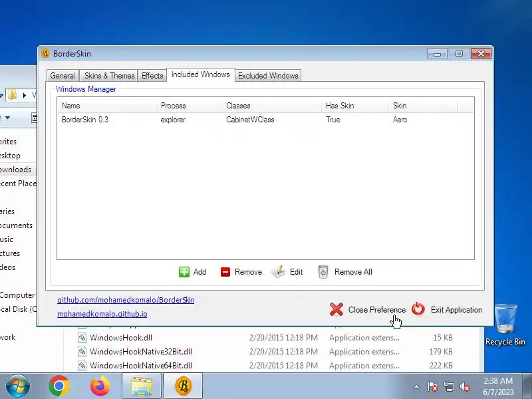532x399 pixels.
Task: Click the network tray icon
Action: tap(449, 386)
